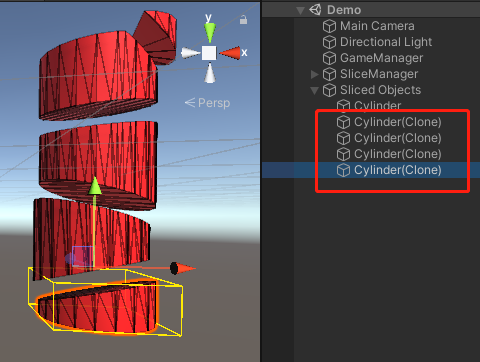Image resolution: width=480 pixels, height=362 pixels.
Task: Click the Directional Light cube icon
Action: (x=329, y=42)
